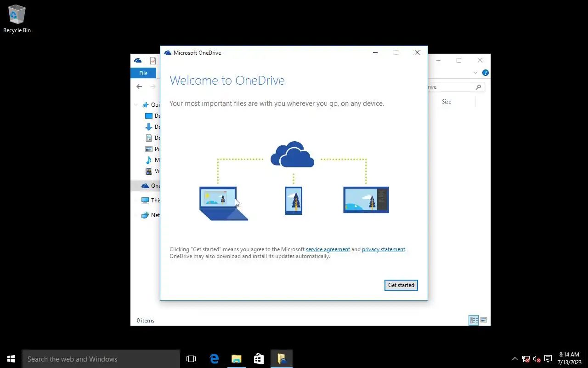Open the Recycle Bin desktop icon

[x=17, y=19]
